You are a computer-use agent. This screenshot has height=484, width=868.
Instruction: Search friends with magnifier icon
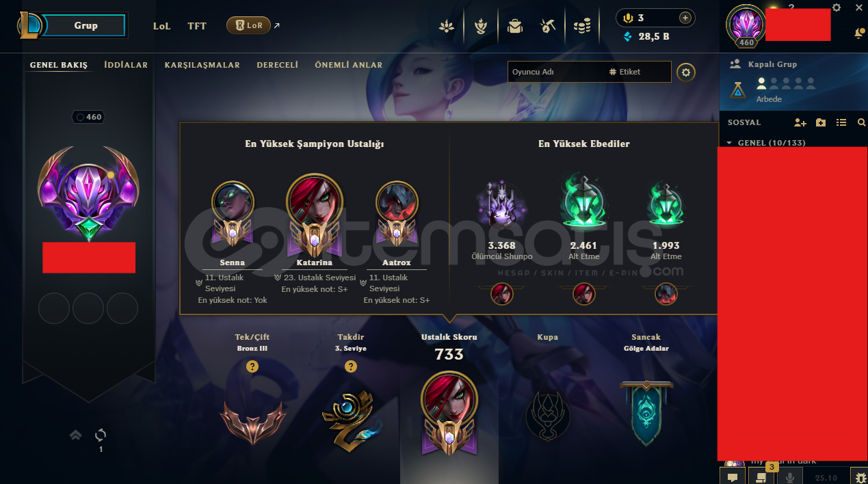point(861,122)
